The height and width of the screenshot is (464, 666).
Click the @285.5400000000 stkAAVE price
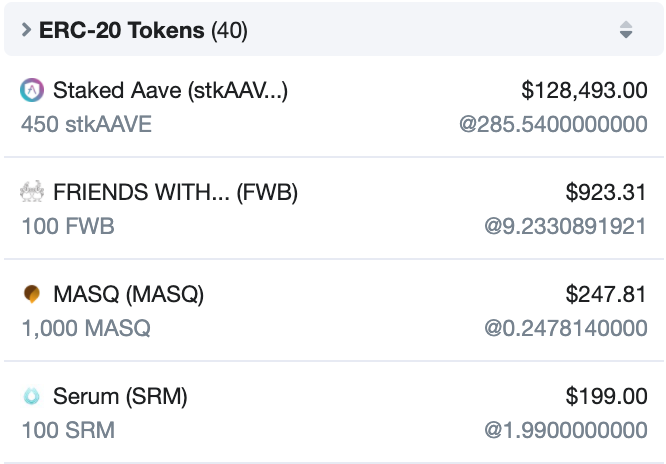[553, 124]
